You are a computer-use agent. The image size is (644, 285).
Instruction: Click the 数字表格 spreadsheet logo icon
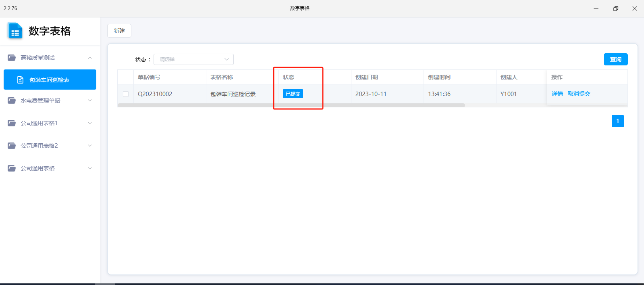coord(15,31)
